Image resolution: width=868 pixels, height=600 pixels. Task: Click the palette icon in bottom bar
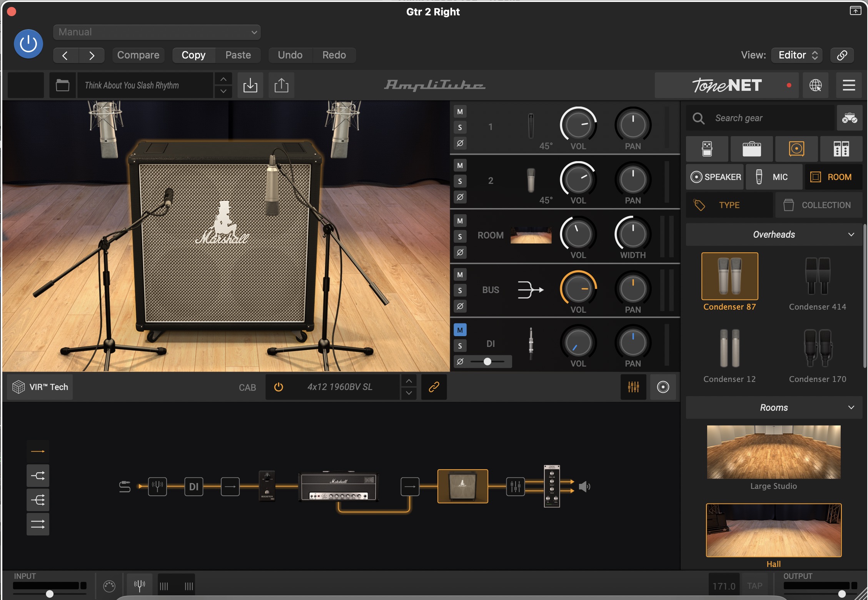pyautogui.click(x=109, y=586)
